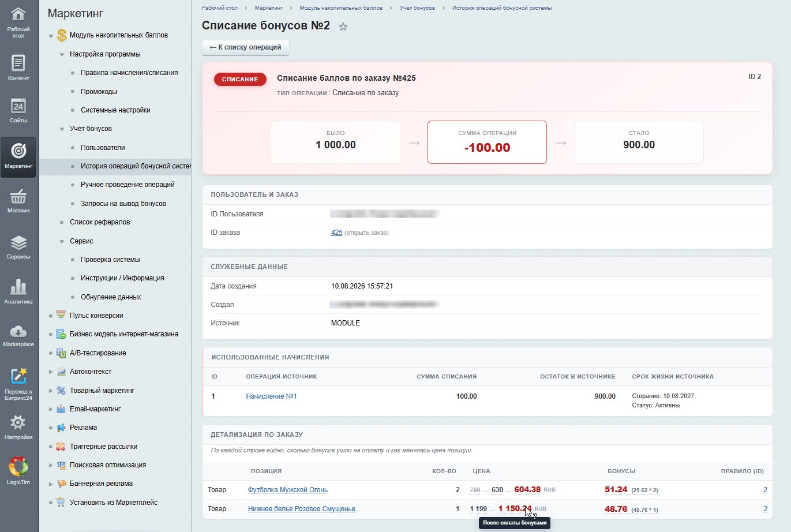This screenshot has width=791, height=532.
Task: Click the К списку операций button
Action: tap(245, 47)
